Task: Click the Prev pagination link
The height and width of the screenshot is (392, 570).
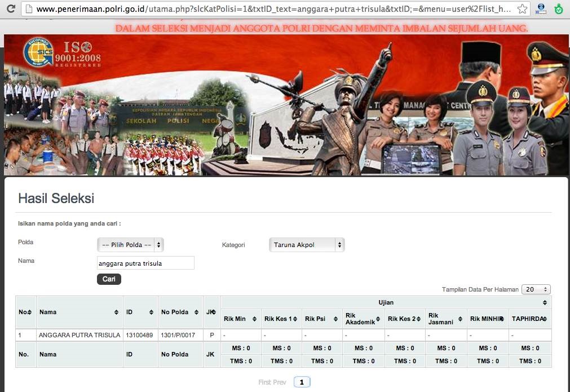Action: pos(280,382)
